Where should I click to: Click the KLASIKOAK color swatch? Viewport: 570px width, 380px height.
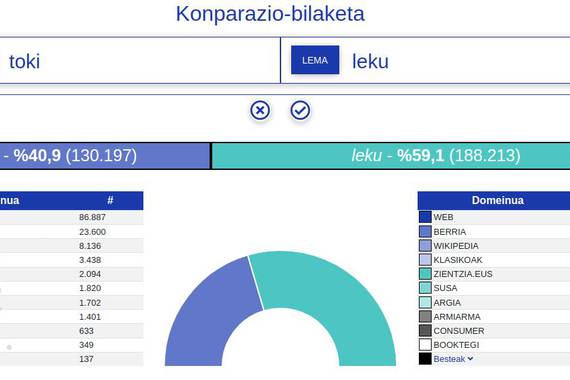[x=425, y=260]
